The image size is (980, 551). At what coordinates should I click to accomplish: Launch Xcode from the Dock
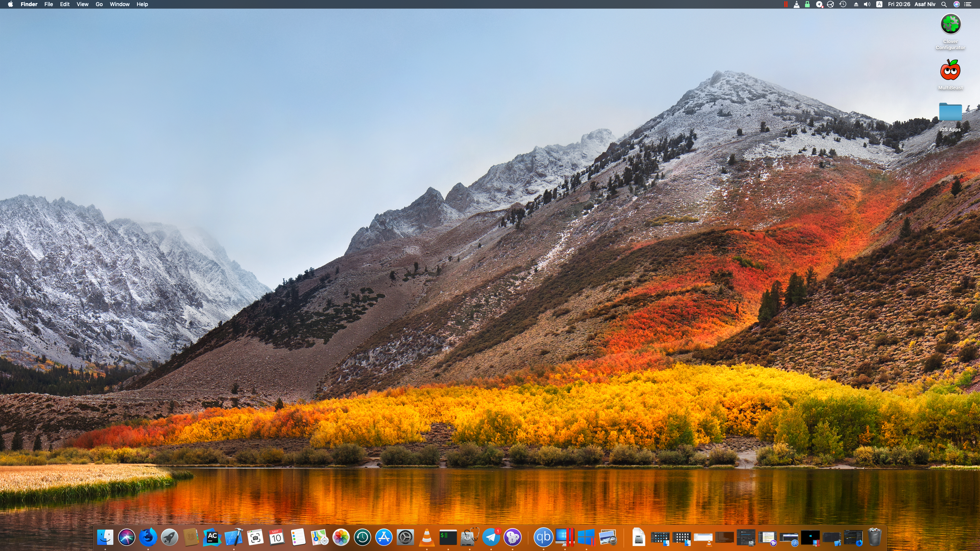click(234, 537)
